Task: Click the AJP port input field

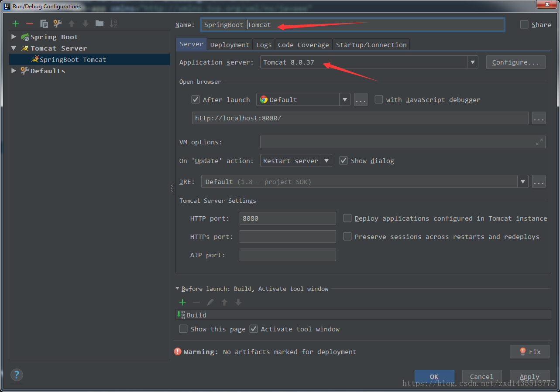Action: click(x=288, y=255)
